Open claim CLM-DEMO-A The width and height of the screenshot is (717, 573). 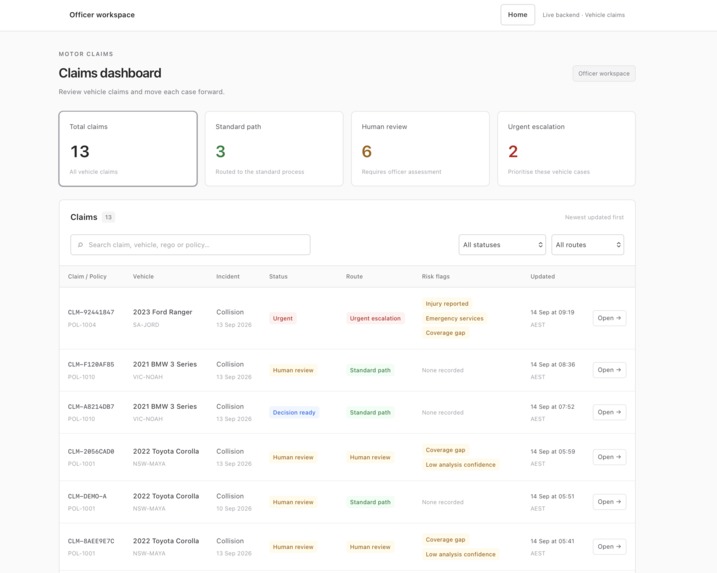coord(609,502)
